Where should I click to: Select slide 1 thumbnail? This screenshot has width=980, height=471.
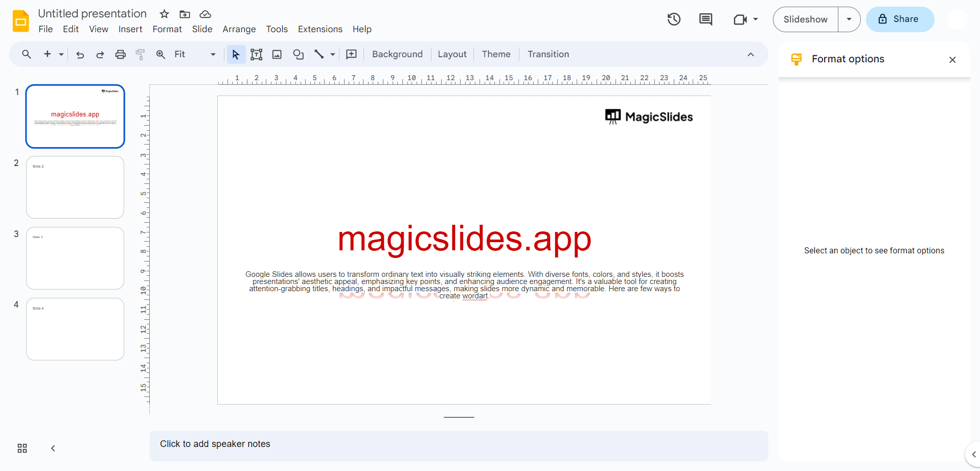pos(75,116)
